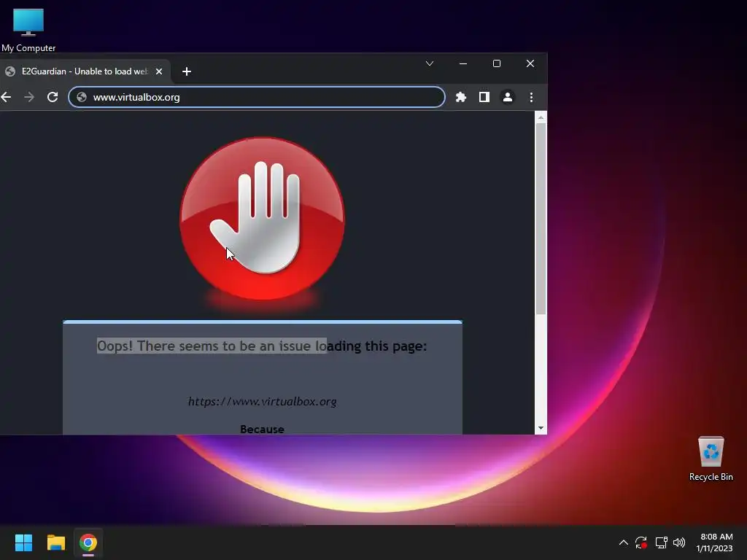Open Chrome three-dot menu
The width and height of the screenshot is (747, 560).
pos(531,97)
